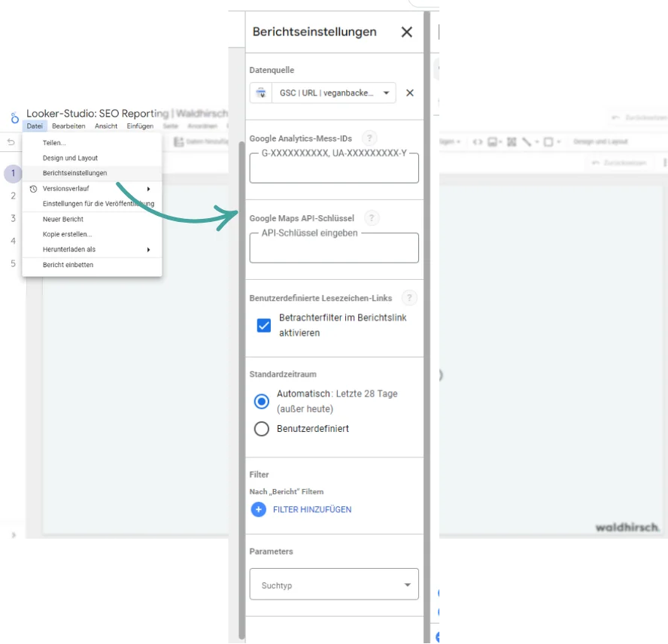
Task: Open the Bearbeiten menu
Action: pos(68,126)
